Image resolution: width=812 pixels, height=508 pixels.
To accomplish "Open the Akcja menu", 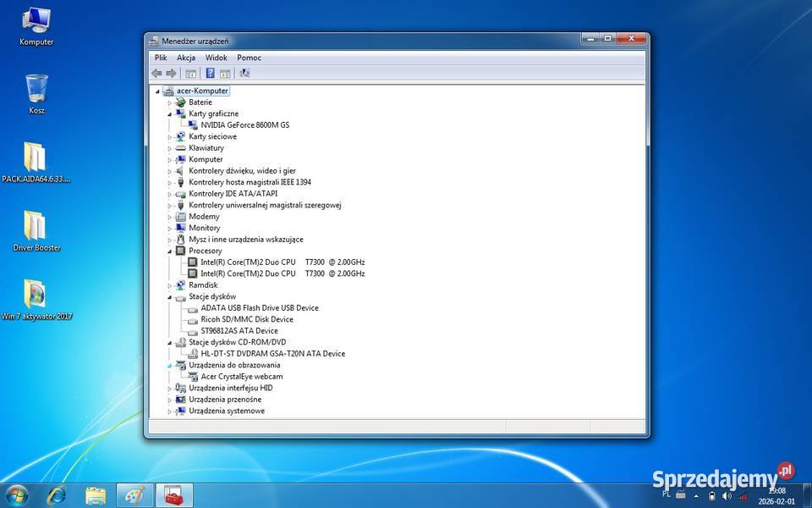I will tap(185, 57).
